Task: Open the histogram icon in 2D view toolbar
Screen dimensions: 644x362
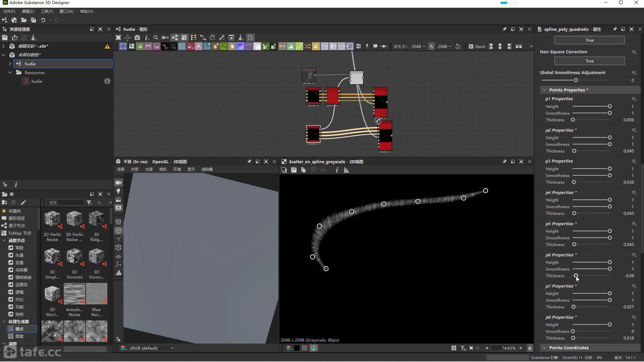Action: pyautogui.click(x=346, y=170)
